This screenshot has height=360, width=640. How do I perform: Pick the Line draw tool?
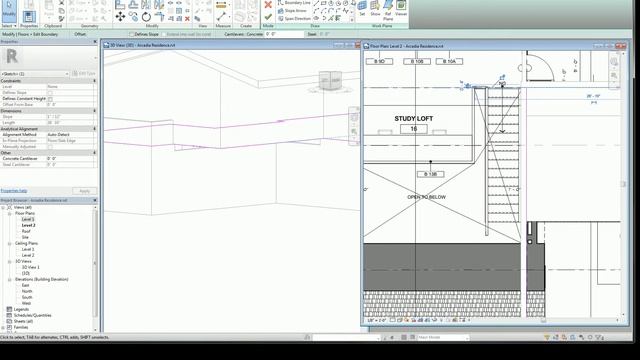tap(316, 3)
